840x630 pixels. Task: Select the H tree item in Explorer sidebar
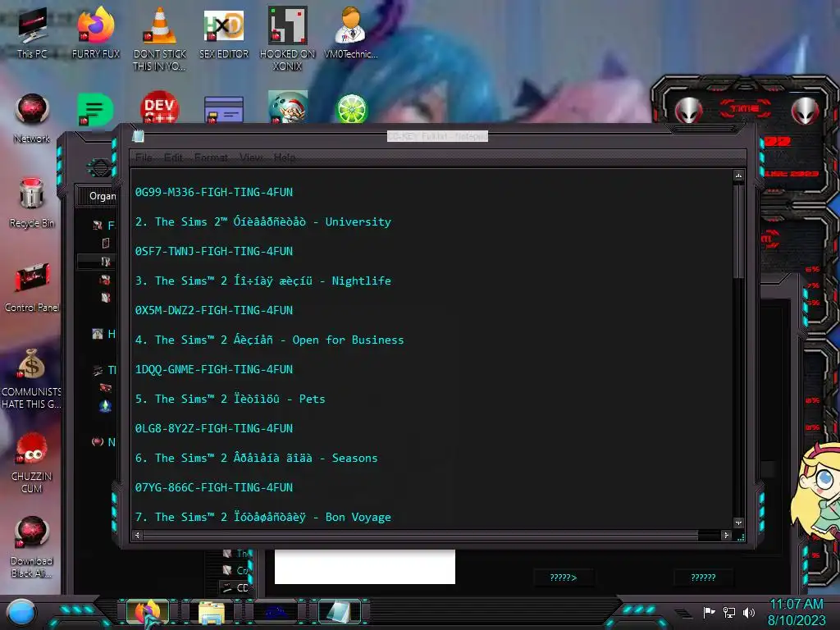tap(104, 335)
